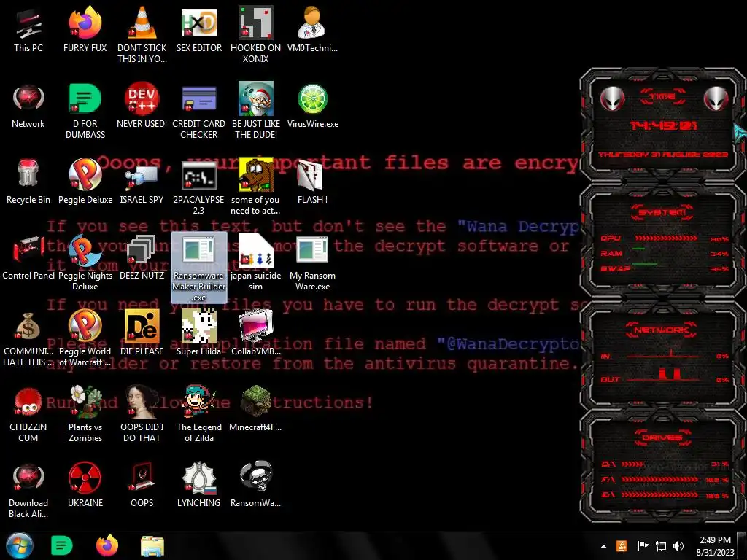Image resolution: width=747 pixels, height=560 pixels.
Task: Open the Action Center flag icon
Action: 643,546
